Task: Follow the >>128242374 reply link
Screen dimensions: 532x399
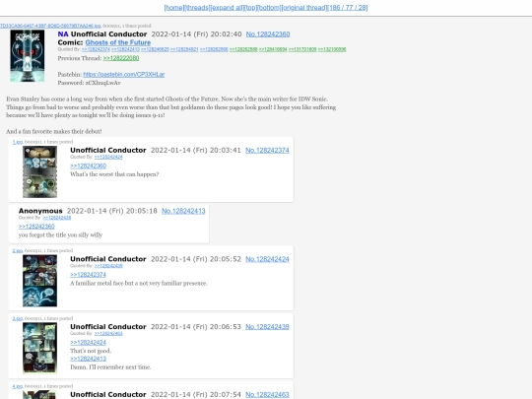Action: tap(89, 275)
